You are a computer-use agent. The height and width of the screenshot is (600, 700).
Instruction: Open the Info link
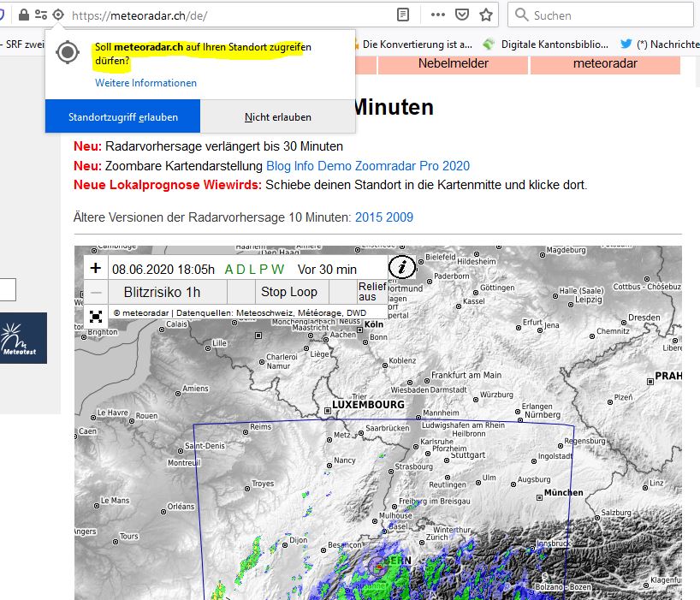pyautogui.click(x=304, y=166)
